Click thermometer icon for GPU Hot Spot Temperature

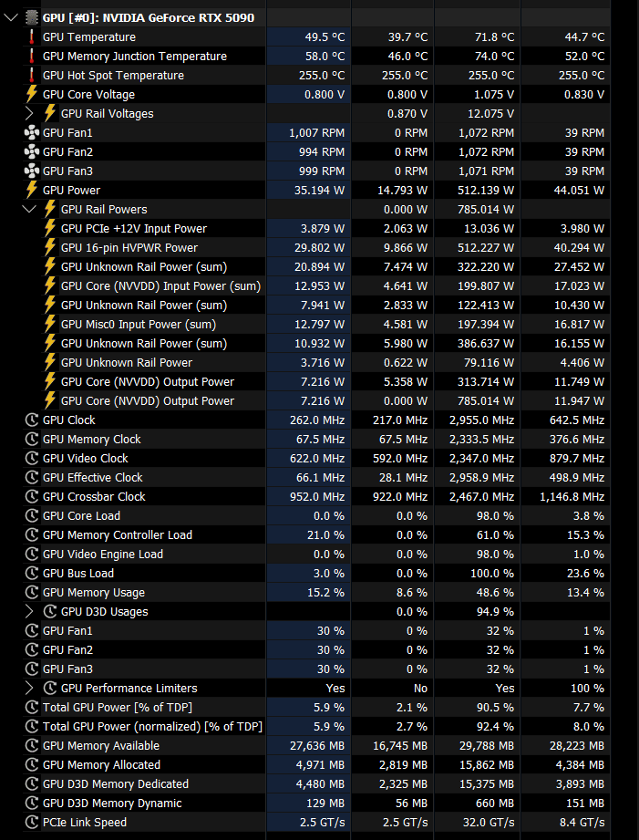pyautogui.click(x=32, y=75)
